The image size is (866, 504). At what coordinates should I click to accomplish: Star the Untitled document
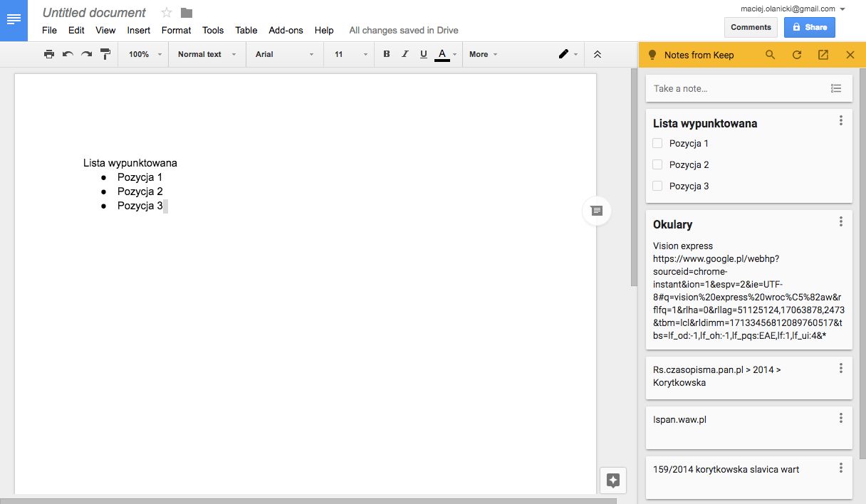167,13
